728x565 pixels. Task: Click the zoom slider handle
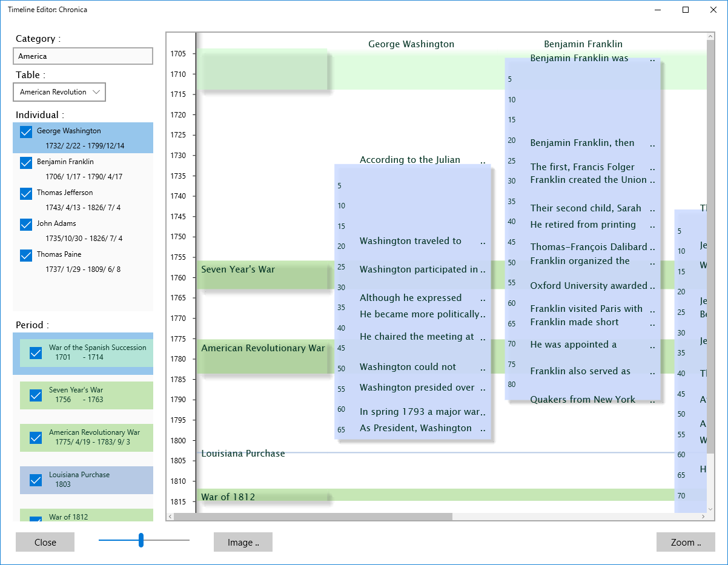click(x=141, y=540)
